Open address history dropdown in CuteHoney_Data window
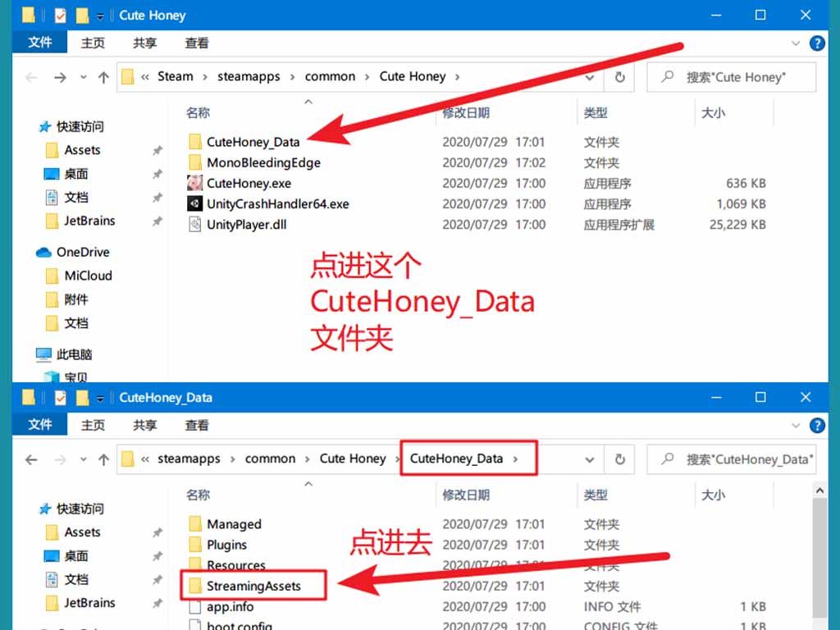 click(x=589, y=459)
